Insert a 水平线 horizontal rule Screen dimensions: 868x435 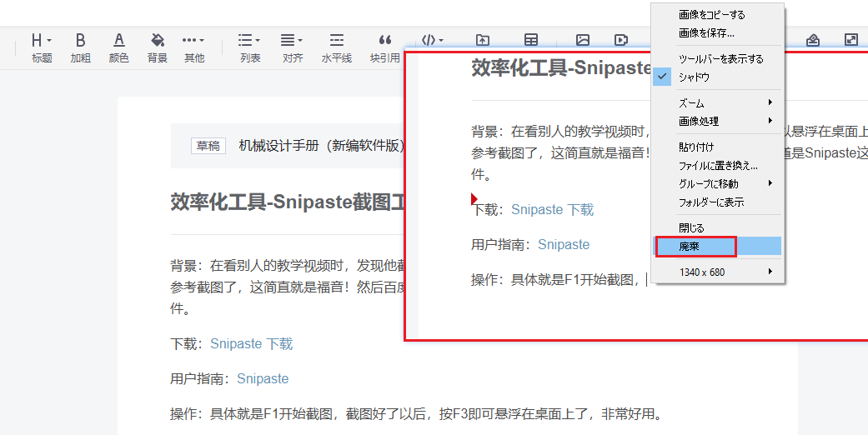coord(336,47)
